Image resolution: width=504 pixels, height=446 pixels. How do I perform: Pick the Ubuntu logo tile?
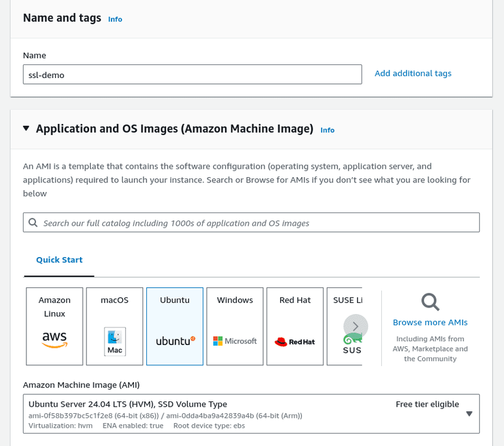click(175, 326)
